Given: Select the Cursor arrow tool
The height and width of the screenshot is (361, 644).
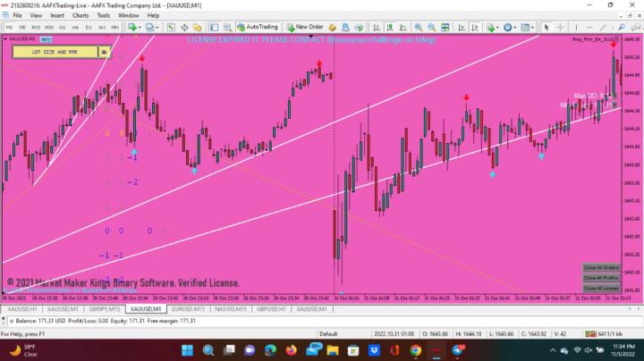Looking at the screenshot, I should coord(547,28).
